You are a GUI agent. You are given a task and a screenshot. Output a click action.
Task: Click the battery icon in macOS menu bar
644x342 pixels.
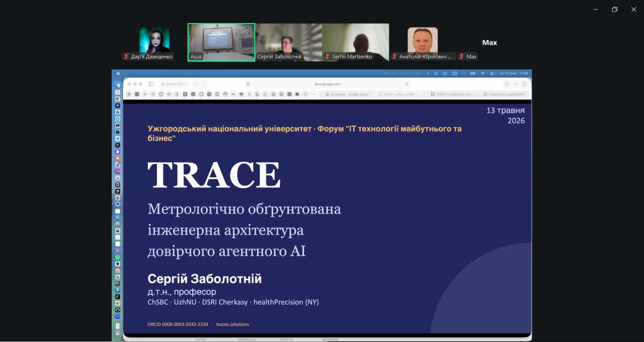pyautogui.click(x=473, y=73)
